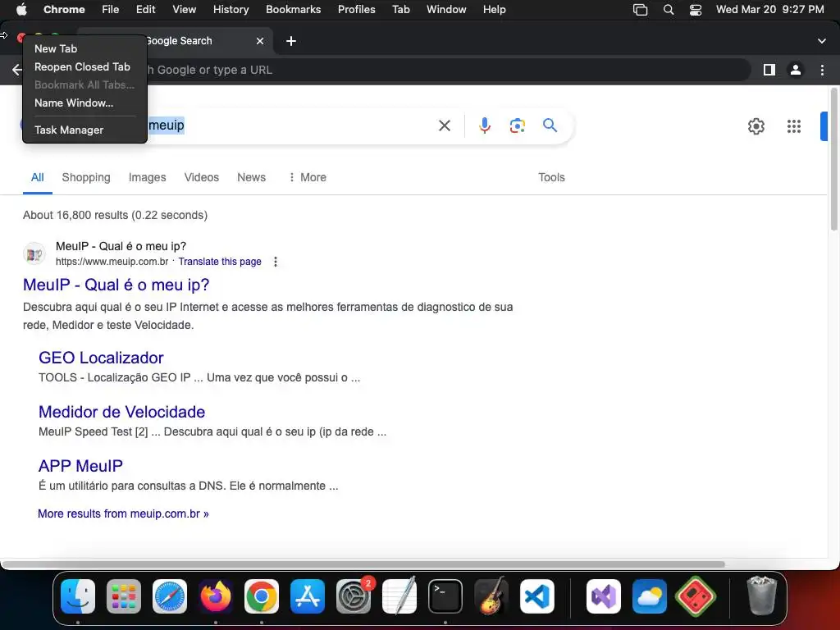Screen dimensions: 840x630
Task: Click More results from meuip.com.br
Action: (x=123, y=514)
